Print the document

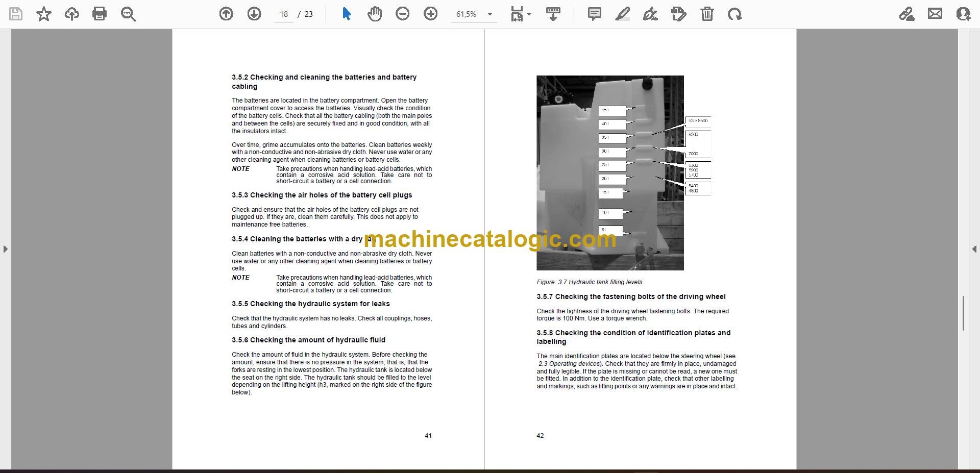[x=100, y=14]
